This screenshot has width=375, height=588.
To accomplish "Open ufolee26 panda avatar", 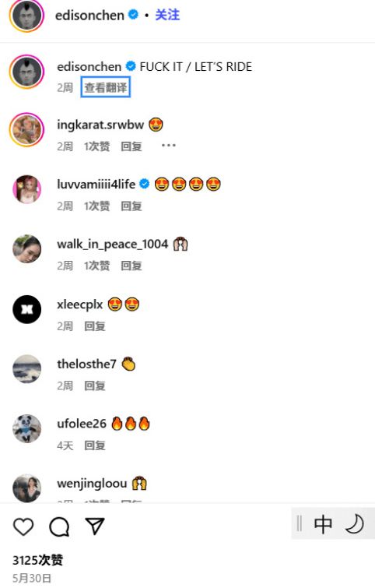I will click(x=26, y=428).
